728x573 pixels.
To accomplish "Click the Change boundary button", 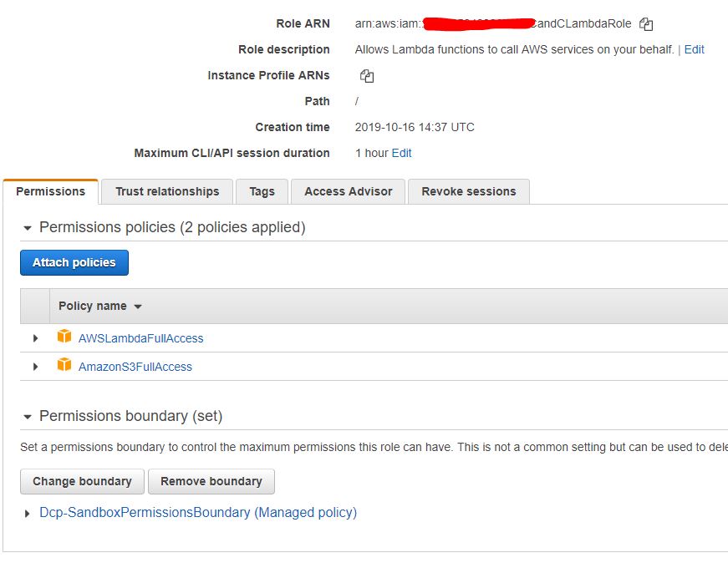I will (82, 481).
